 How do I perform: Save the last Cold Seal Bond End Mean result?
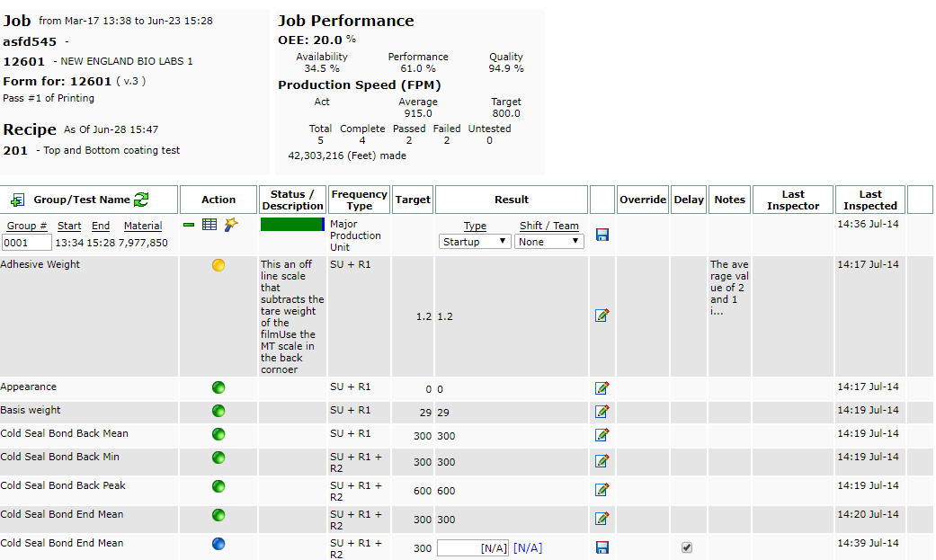602,547
